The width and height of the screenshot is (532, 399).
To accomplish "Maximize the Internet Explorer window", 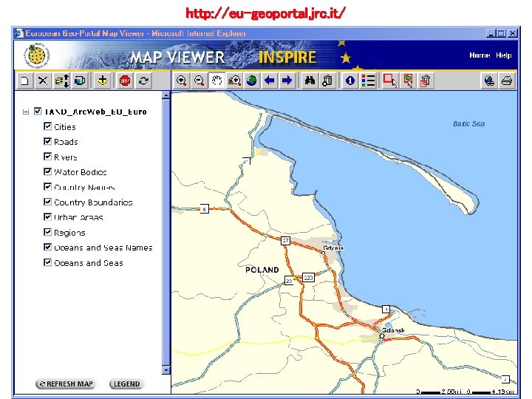I will pyautogui.click(x=501, y=33).
